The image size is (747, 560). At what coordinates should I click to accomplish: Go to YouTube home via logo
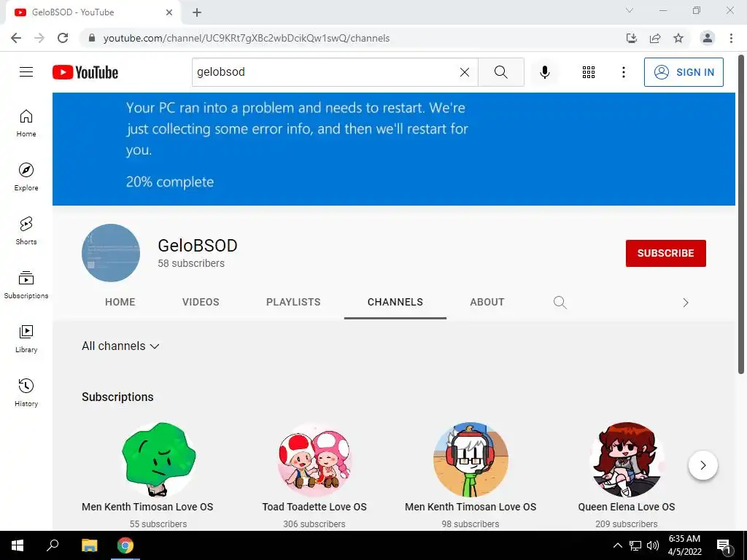click(85, 72)
